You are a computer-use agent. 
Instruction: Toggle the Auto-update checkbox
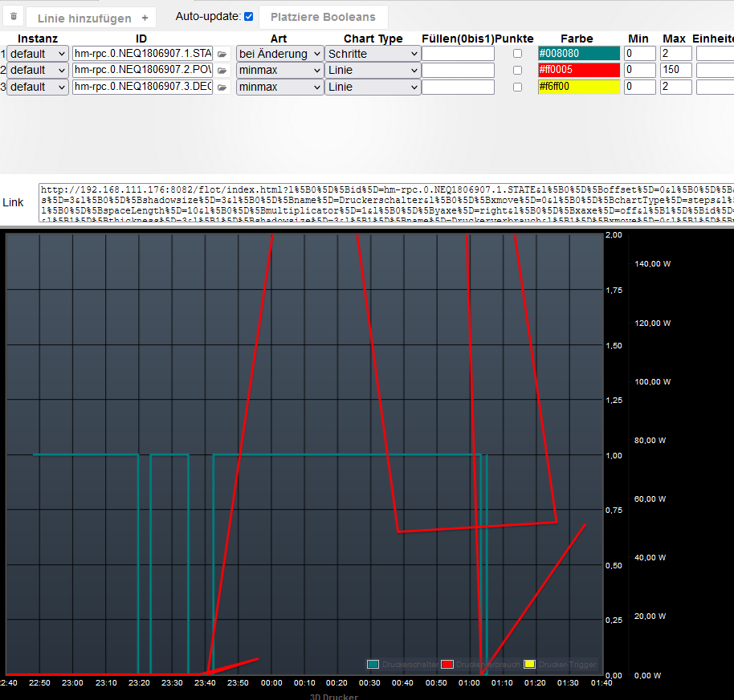point(249,16)
